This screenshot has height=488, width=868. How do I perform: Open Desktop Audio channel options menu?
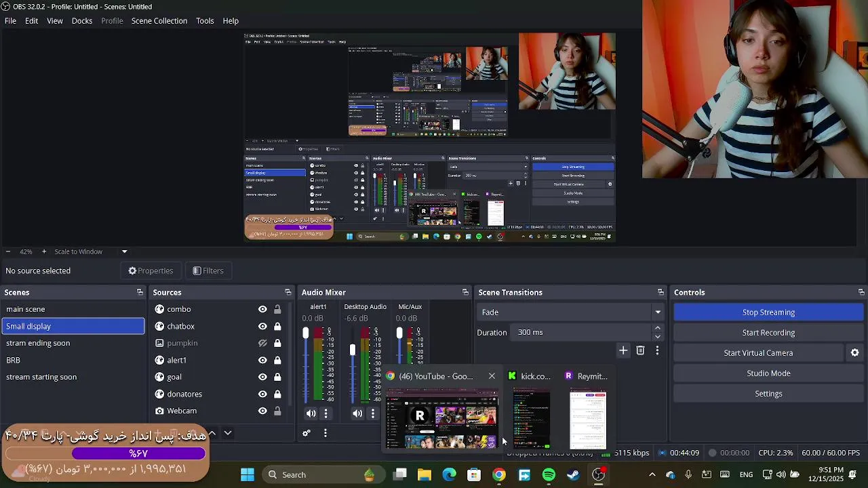[x=372, y=413]
